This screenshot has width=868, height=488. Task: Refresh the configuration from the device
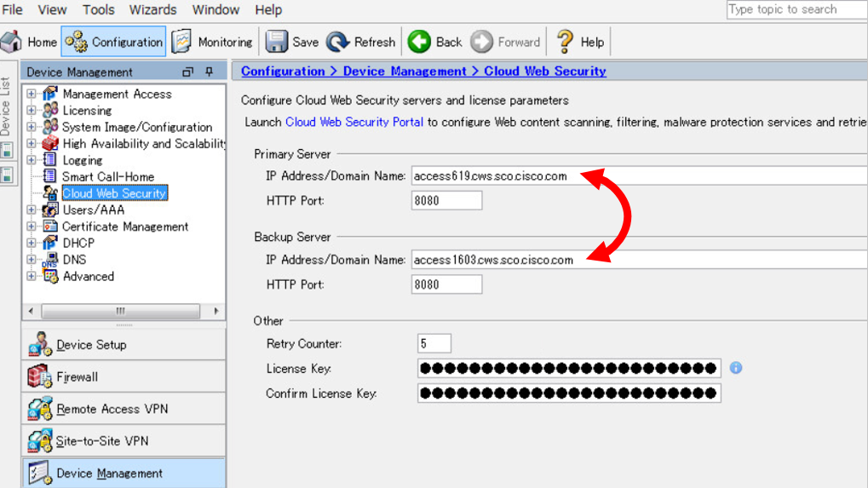361,42
